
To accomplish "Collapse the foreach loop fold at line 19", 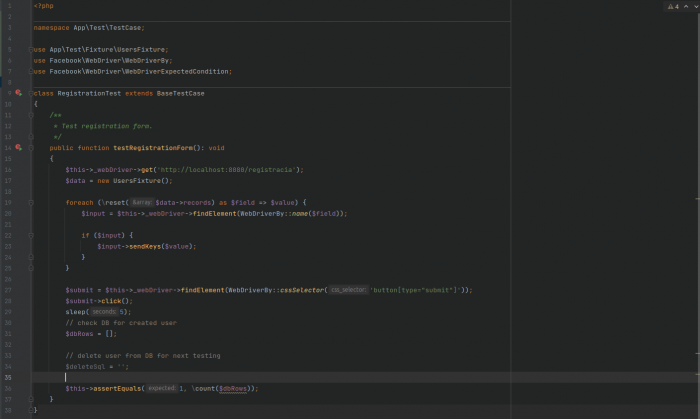I will click(x=31, y=203).
